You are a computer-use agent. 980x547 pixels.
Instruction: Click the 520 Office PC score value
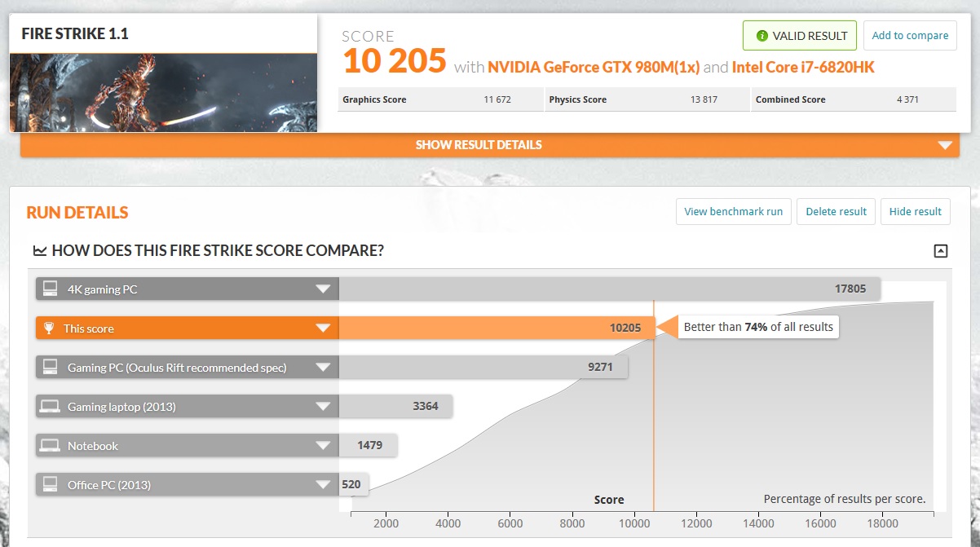pos(351,484)
